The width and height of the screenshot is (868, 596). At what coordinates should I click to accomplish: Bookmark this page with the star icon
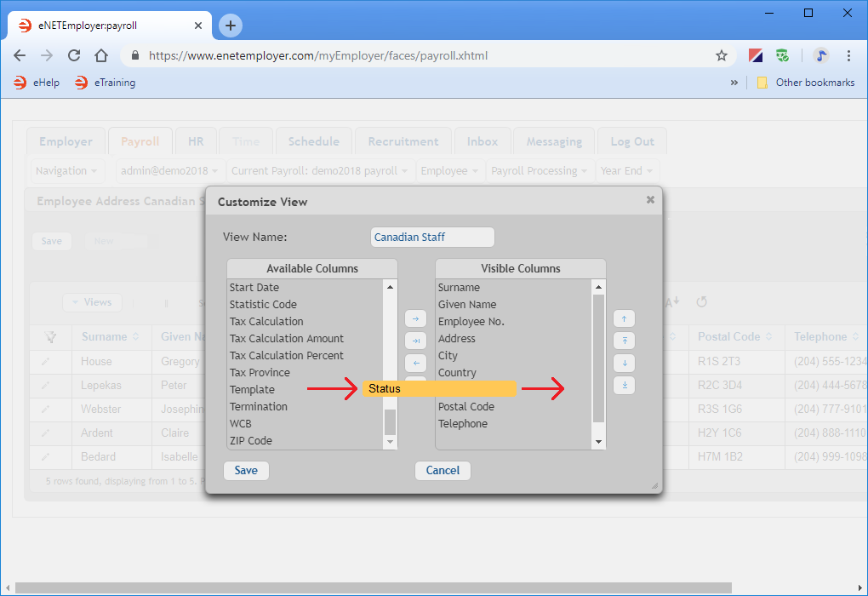[x=722, y=56]
